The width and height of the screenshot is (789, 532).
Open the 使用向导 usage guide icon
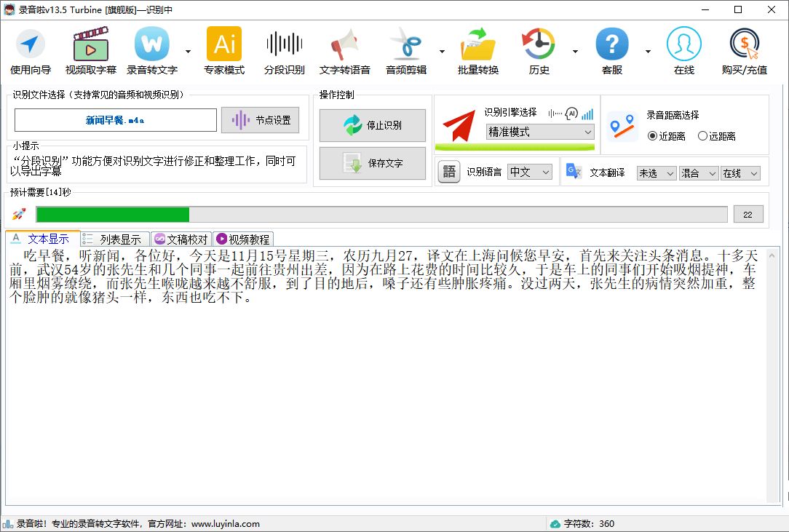click(x=31, y=45)
